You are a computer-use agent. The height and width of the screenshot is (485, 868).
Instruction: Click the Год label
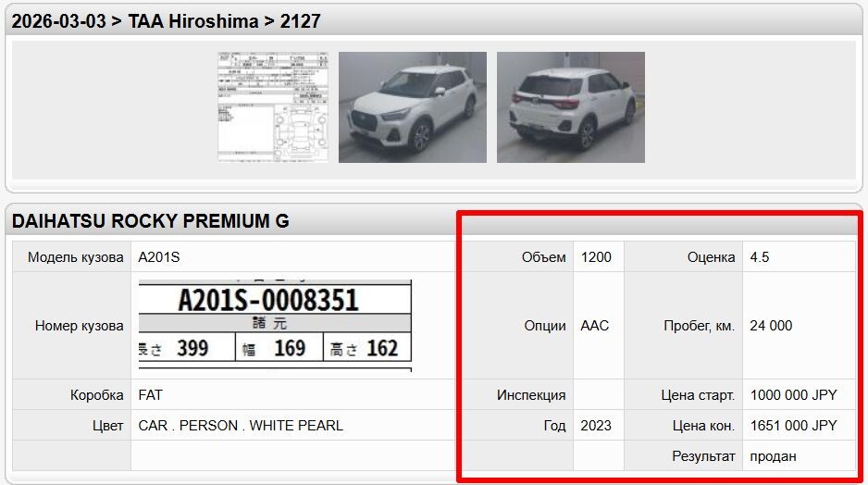[x=554, y=425]
